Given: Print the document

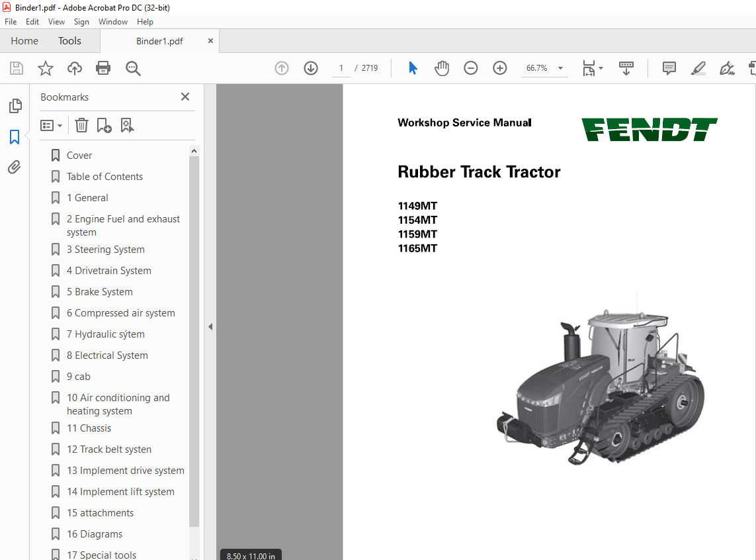Looking at the screenshot, I should tap(103, 68).
